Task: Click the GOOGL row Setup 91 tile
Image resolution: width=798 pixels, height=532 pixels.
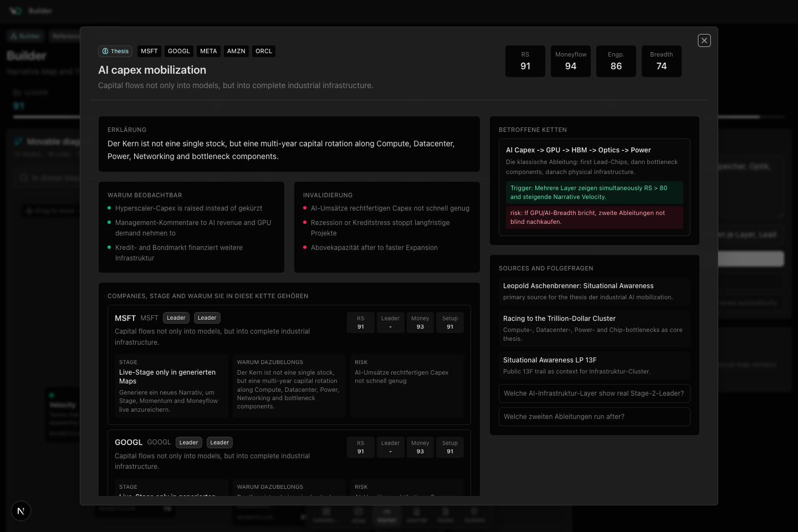Action: coord(450,447)
